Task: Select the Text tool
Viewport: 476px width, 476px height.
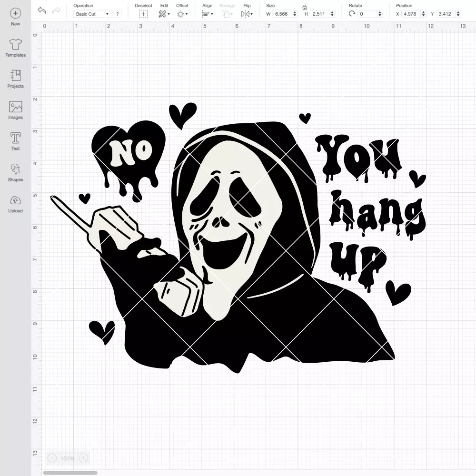Action: (16, 141)
